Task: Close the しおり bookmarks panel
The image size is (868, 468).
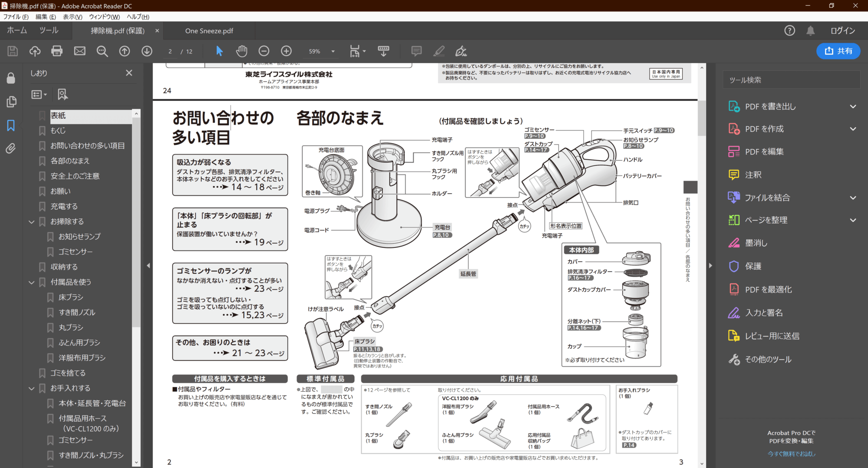Action: click(x=129, y=73)
